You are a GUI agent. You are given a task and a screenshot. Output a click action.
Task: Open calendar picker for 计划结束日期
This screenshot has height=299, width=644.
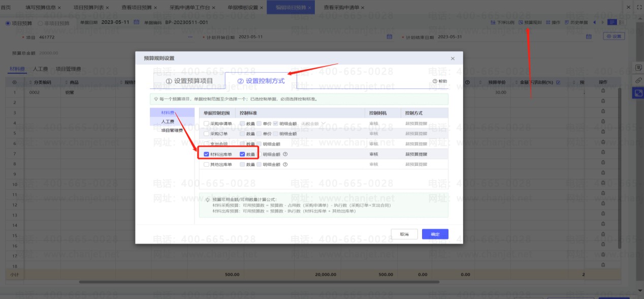[x=588, y=37]
